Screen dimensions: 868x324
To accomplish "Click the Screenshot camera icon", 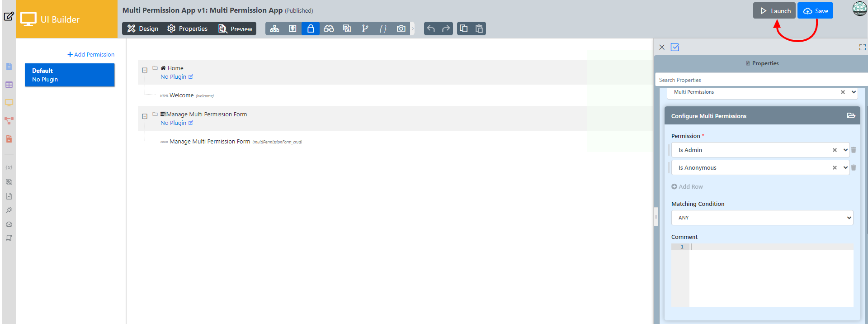I will [x=401, y=29].
